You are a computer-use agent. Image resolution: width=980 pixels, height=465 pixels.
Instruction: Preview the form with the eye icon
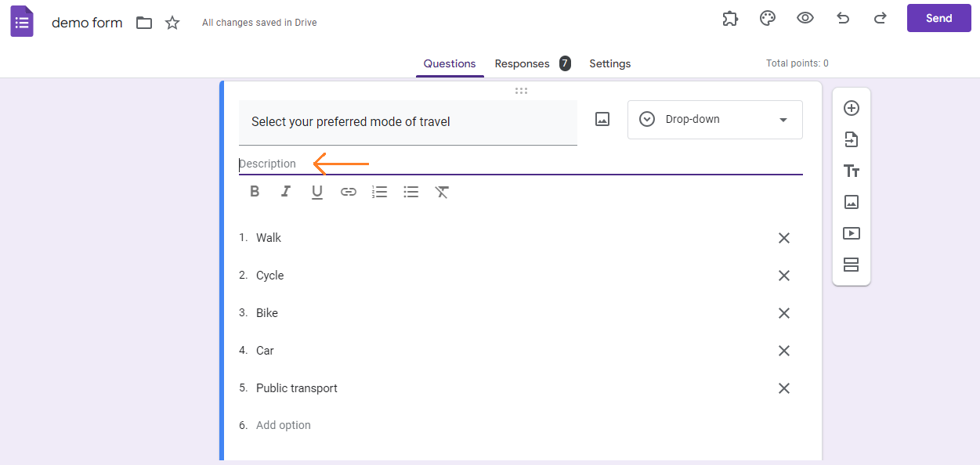(x=805, y=18)
